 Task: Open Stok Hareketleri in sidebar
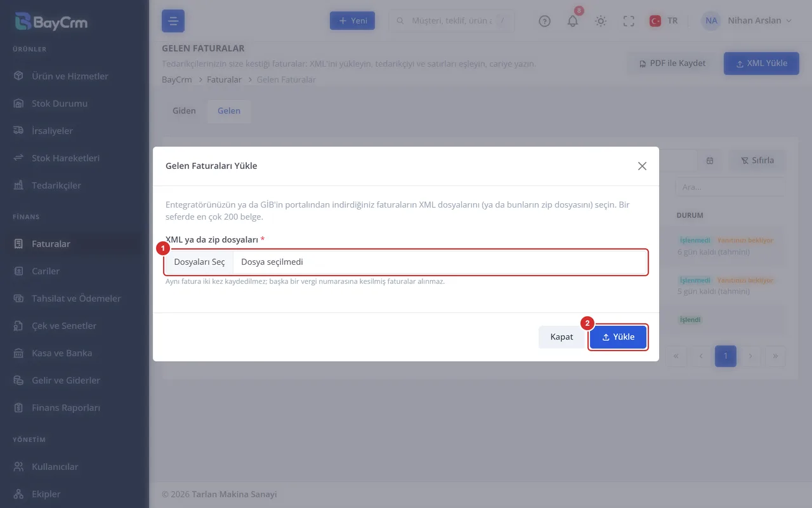65,158
